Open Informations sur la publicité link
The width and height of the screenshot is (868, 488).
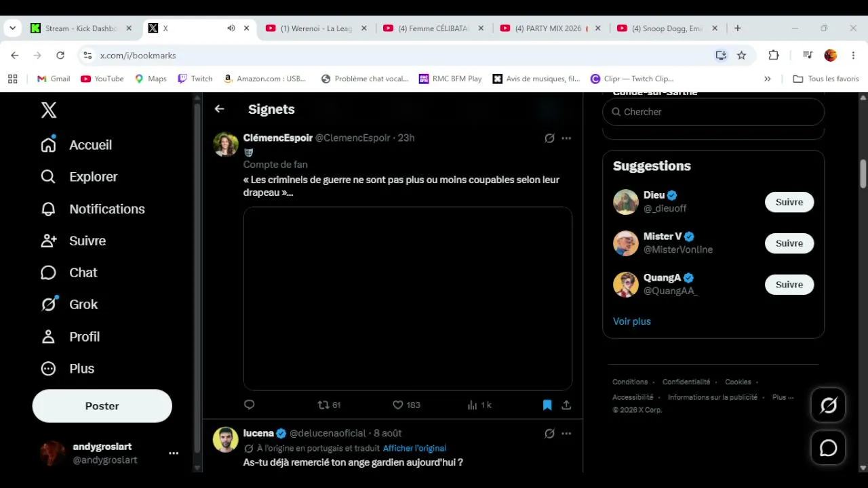coord(713,397)
